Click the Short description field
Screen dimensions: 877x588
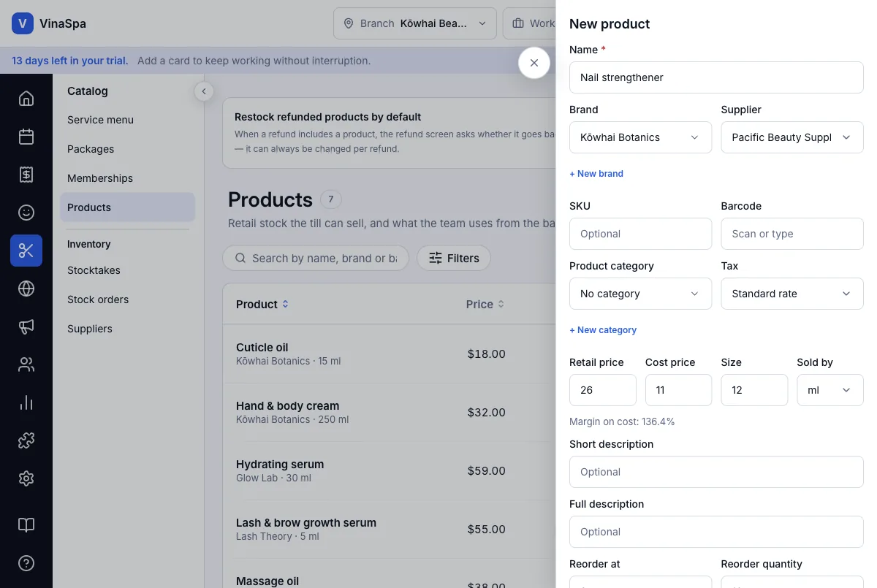pyautogui.click(x=716, y=472)
